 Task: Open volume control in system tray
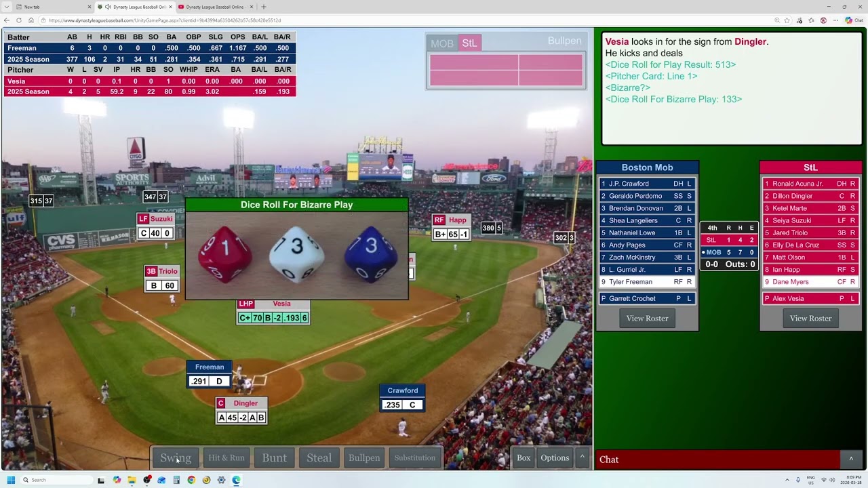pos(832,480)
